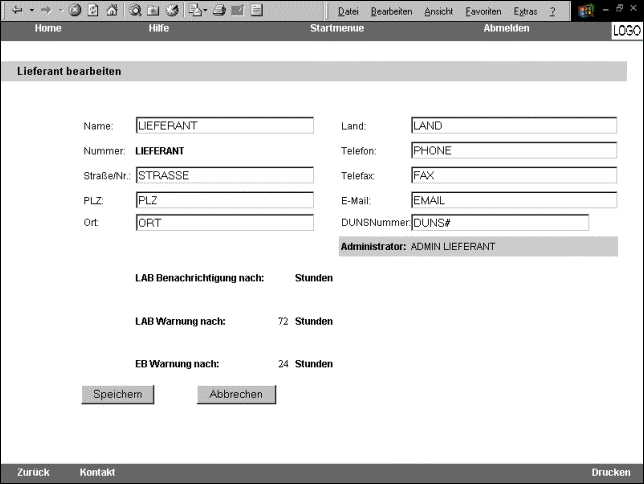Focus the E-Mail input field
The height and width of the screenshot is (484, 644).
(514, 200)
